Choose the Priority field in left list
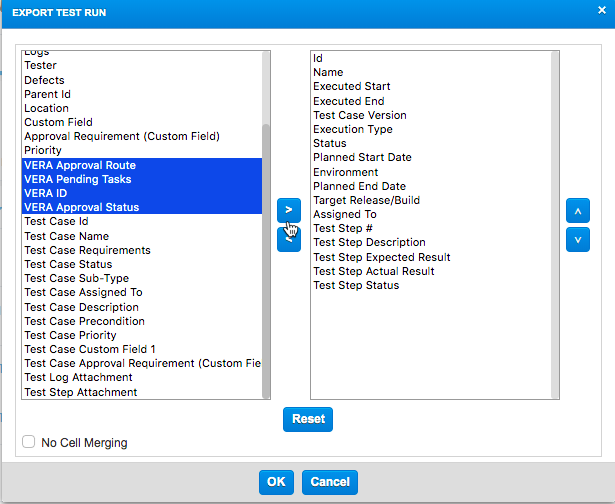Screen dimensions: 615x504 click(41, 151)
